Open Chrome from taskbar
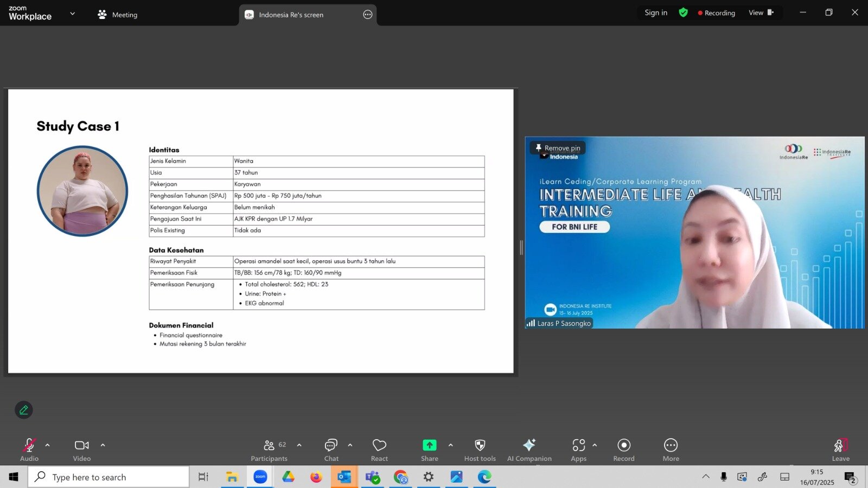868x488 pixels. click(x=400, y=477)
